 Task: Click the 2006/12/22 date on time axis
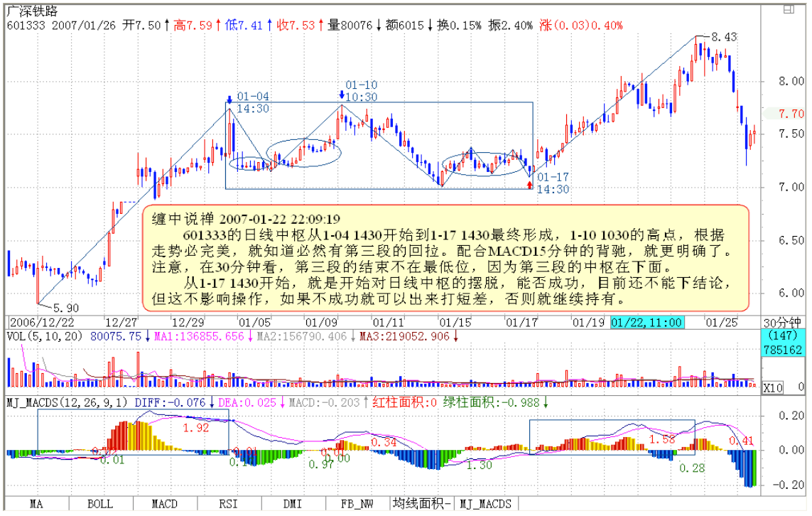[42, 323]
